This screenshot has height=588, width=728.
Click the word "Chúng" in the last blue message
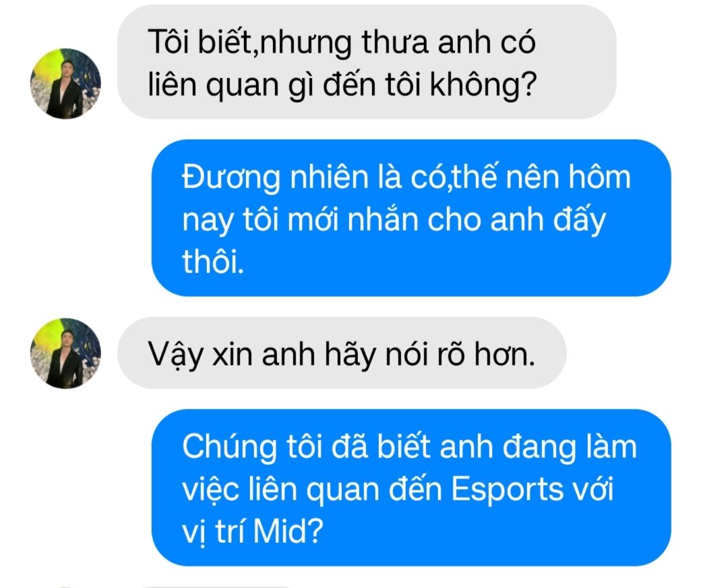(x=229, y=448)
